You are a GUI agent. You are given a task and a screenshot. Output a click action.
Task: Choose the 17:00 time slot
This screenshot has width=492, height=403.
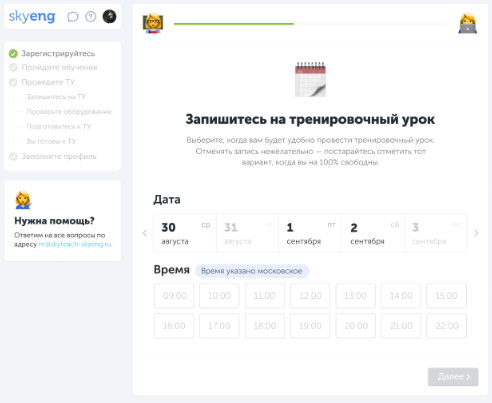[219, 326]
